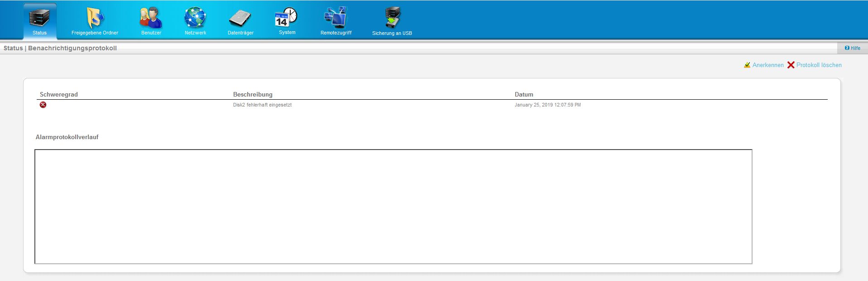868x281 pixels.
Task: Click the Schweregrad column header
Action: (x=59, y=94)
